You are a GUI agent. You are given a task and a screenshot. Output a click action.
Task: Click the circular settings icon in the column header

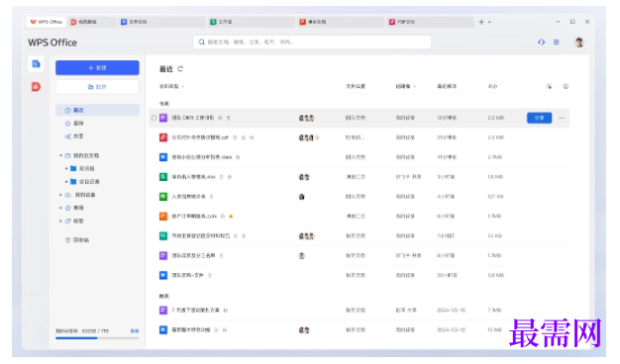566,86
